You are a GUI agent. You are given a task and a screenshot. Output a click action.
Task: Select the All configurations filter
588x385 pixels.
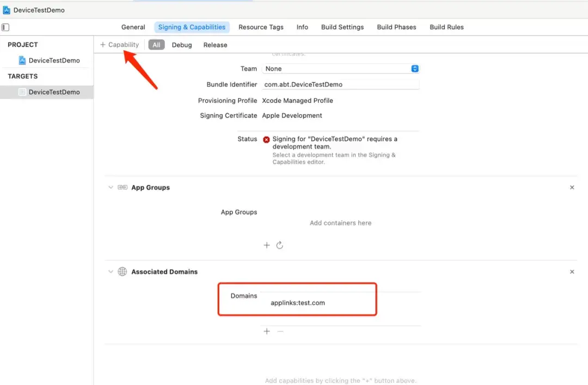[x=156, y=45]
